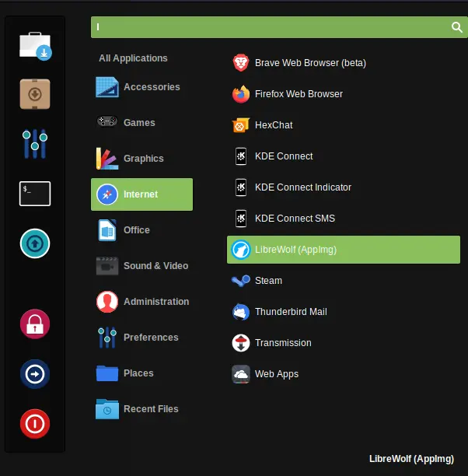Show All Applications category
This screenshot has height=476, width=468.
[x=133, y=58]
